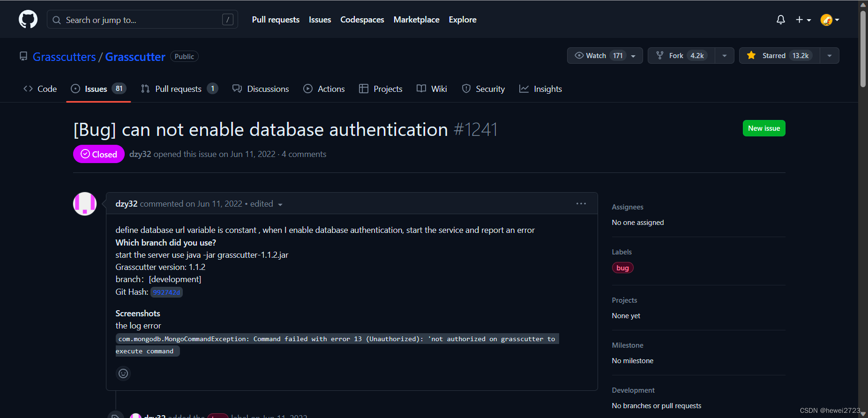Go to Explore
The height and width of the screenshot is (418, 868).
[463, 20]
